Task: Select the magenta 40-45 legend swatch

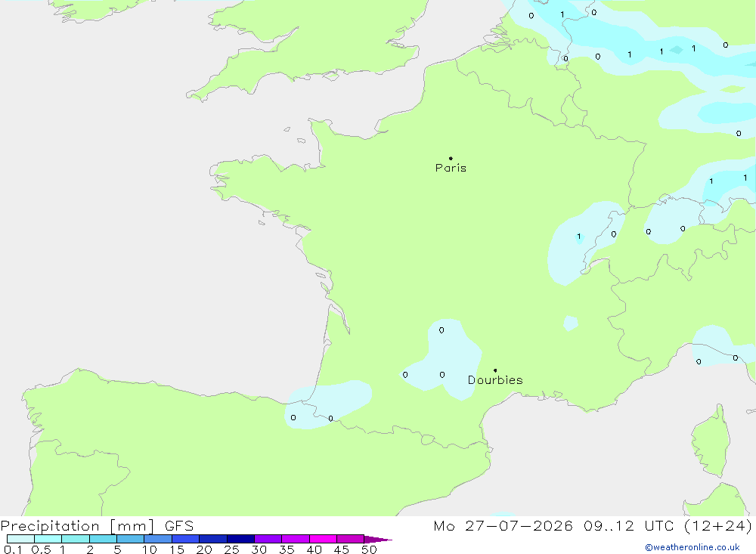Action: (x=323, y=539)
